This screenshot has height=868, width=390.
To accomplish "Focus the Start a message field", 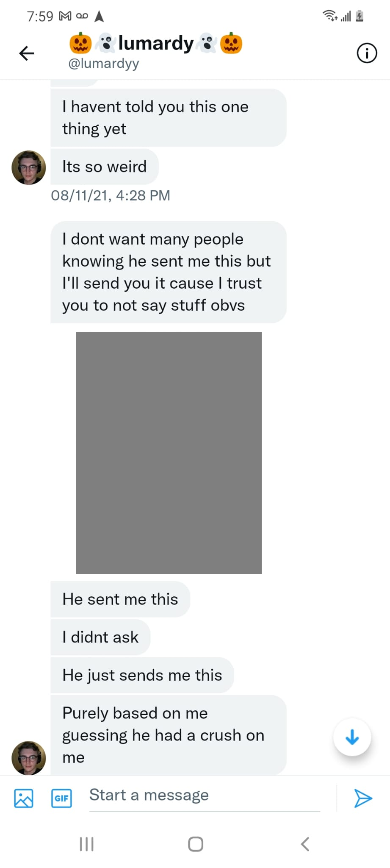I will pos(203,796).
